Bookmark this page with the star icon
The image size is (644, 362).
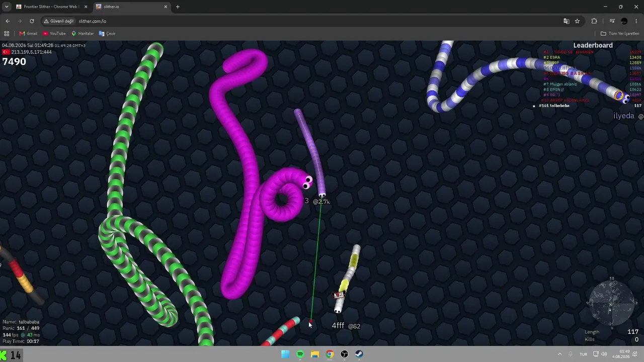pos(577,21)
